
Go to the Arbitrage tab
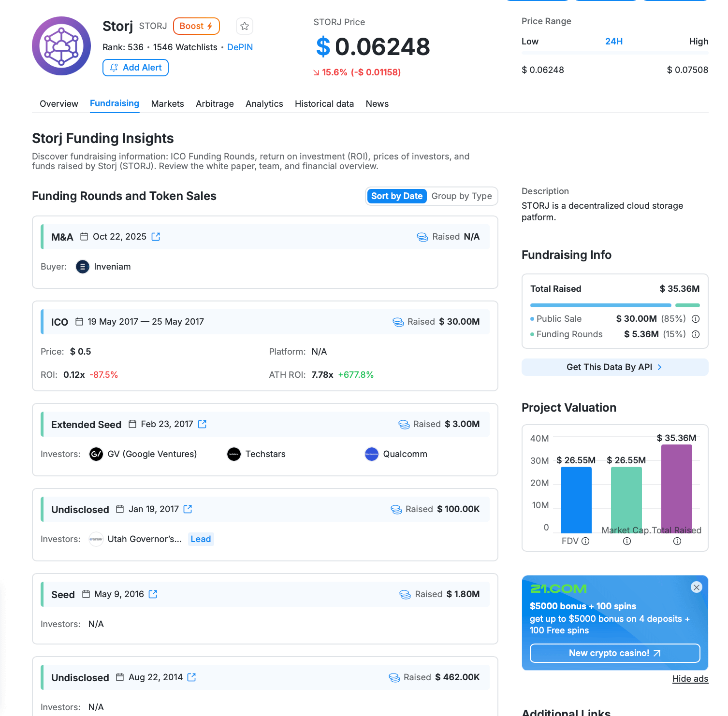[x=215, y=104]
